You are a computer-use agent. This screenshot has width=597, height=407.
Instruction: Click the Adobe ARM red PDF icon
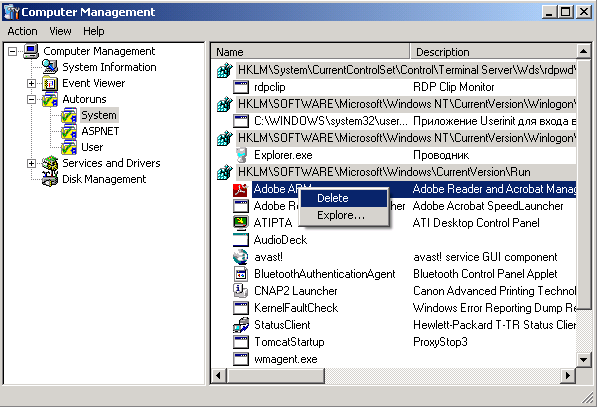241,189
